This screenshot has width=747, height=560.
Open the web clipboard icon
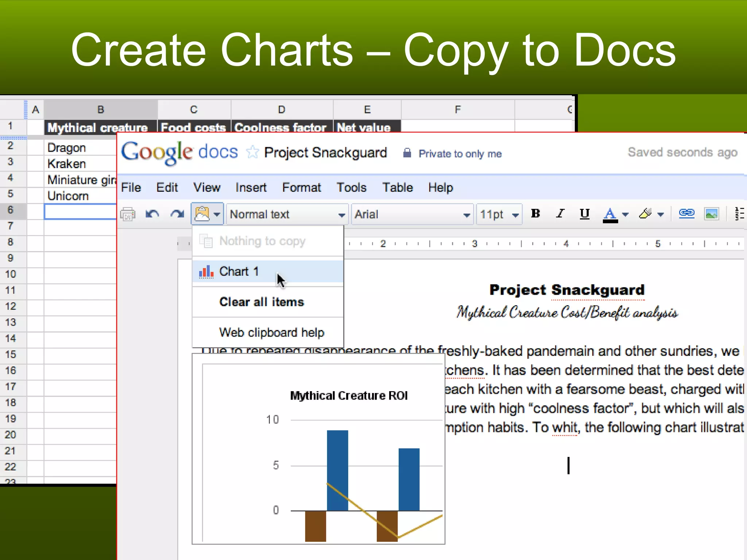pos(202,214)
